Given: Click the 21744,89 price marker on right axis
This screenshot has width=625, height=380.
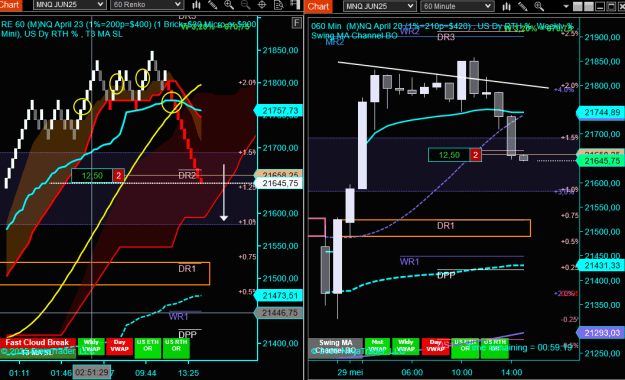Looking at the screenshot, I should coord(602,113).
